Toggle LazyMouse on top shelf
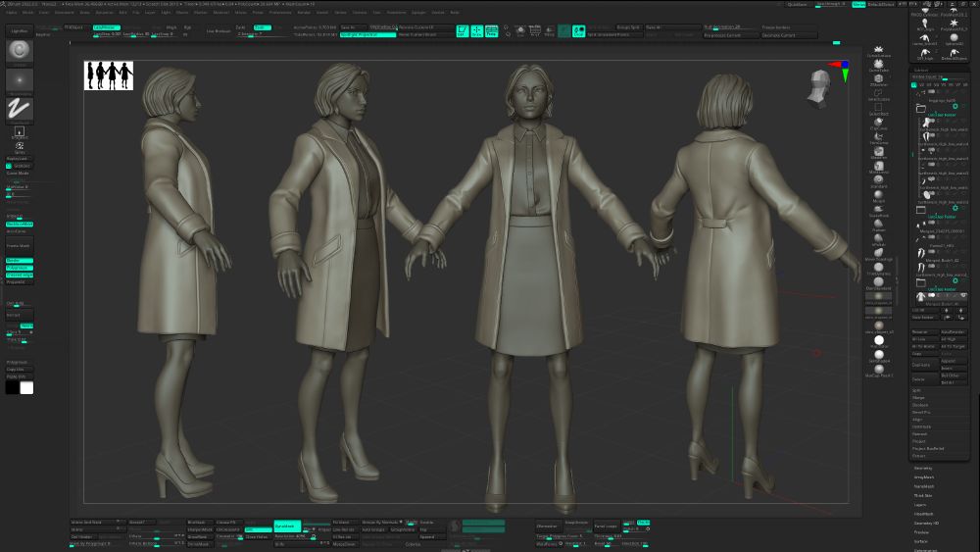 coord(107,27)
